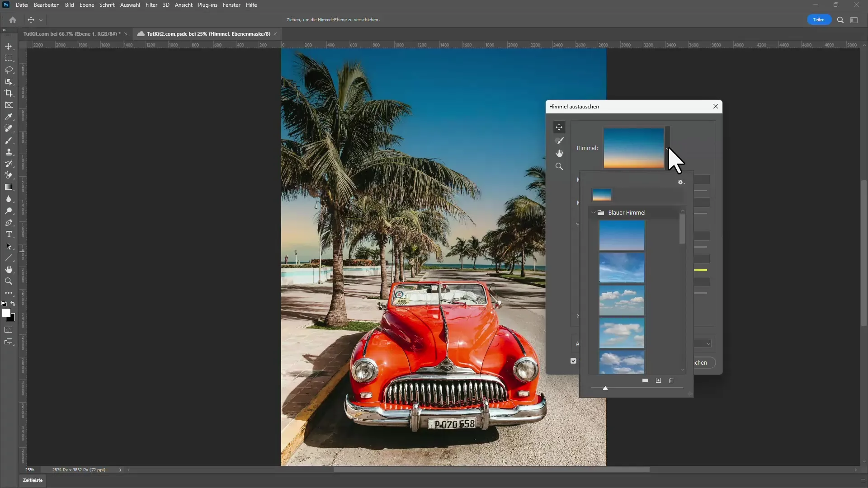The image size is (868, 488).
Task: Click the Zoom tool in sky dialog
Action: pos(559,167)
